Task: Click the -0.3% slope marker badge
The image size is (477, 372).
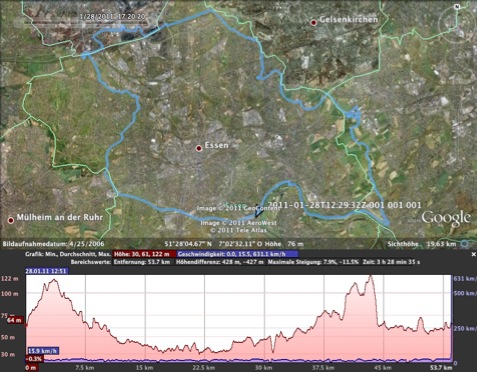Action: coord(34,359)
